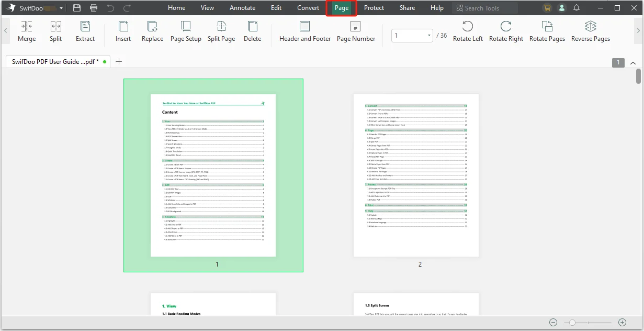Delete the selected page with Delete icon
The image size is (644, 331).
pos(252,27)
